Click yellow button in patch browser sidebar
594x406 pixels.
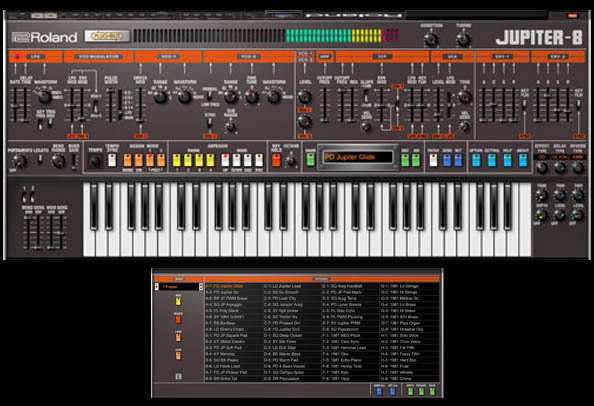point(178,301)
